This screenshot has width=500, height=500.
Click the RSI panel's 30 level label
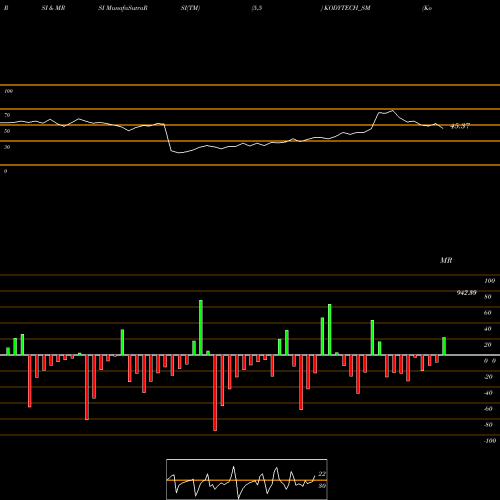click(7, 147)
